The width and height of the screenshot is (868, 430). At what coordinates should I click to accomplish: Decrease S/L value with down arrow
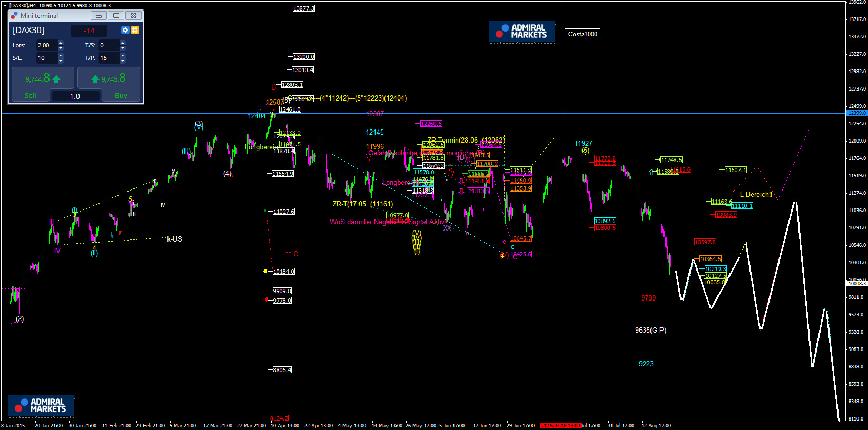click(x=61, y=61)
